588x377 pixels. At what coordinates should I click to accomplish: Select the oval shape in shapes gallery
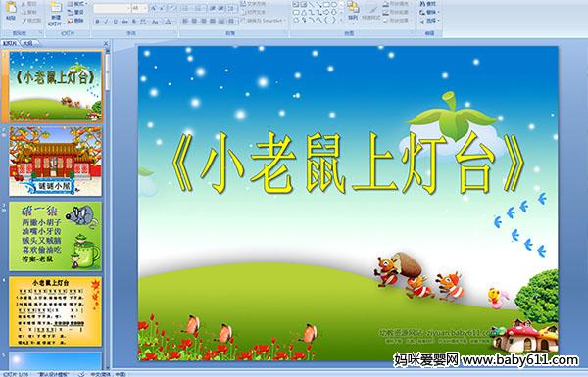coord(334,5)
